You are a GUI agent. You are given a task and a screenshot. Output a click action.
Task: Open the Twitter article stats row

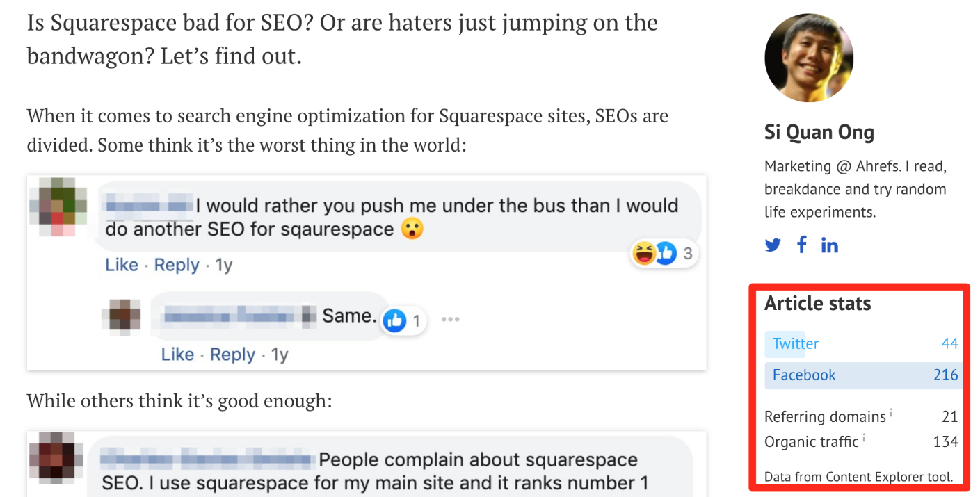coord(862,343)
